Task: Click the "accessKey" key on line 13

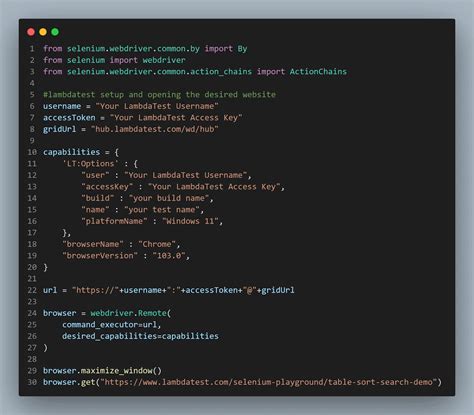Action: pyautogui.click(x=107, y=187)
